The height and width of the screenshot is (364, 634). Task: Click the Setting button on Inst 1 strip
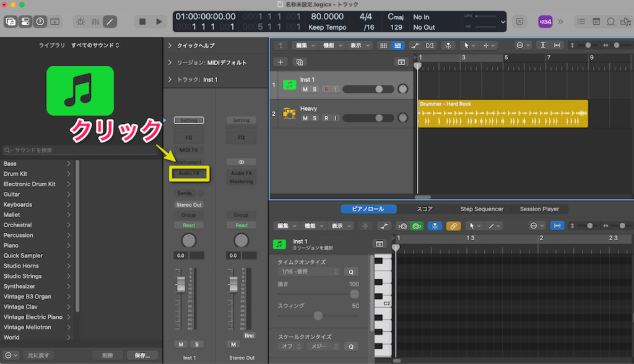point(189,121)
